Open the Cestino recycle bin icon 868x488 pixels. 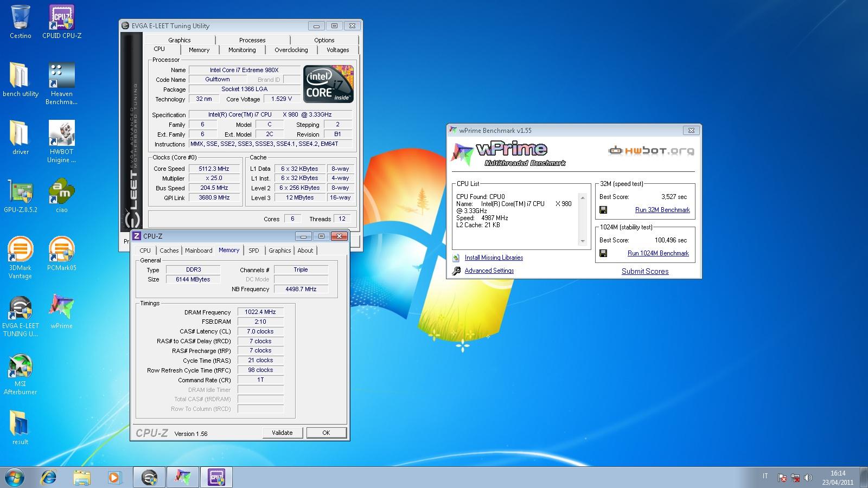21,22
